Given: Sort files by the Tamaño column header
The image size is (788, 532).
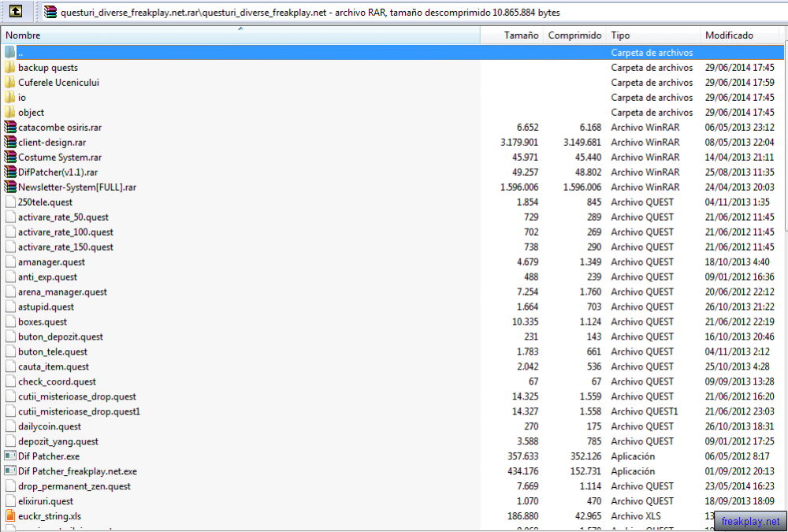Looking at the screenshot, I should [511, 35].
